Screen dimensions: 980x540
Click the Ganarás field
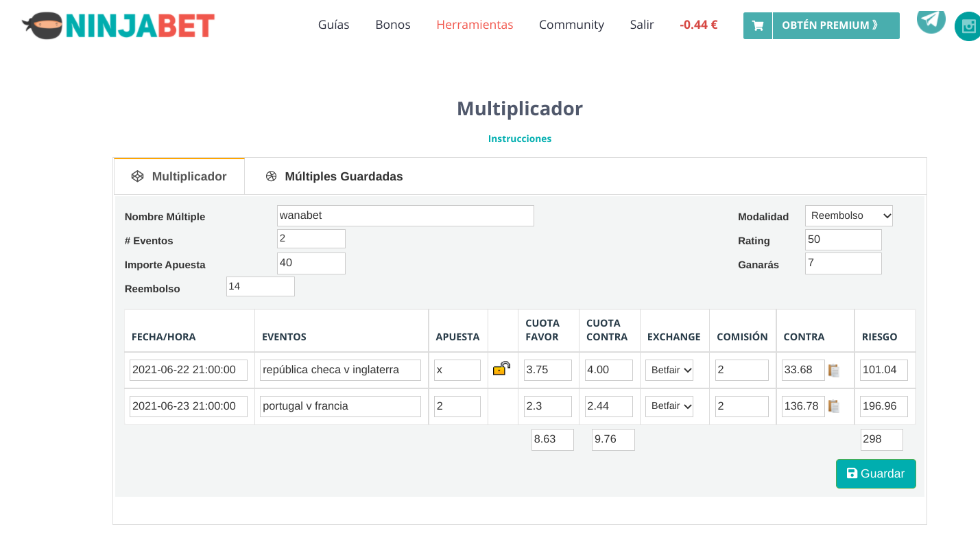pyautogui.click(x=844, y=263)
